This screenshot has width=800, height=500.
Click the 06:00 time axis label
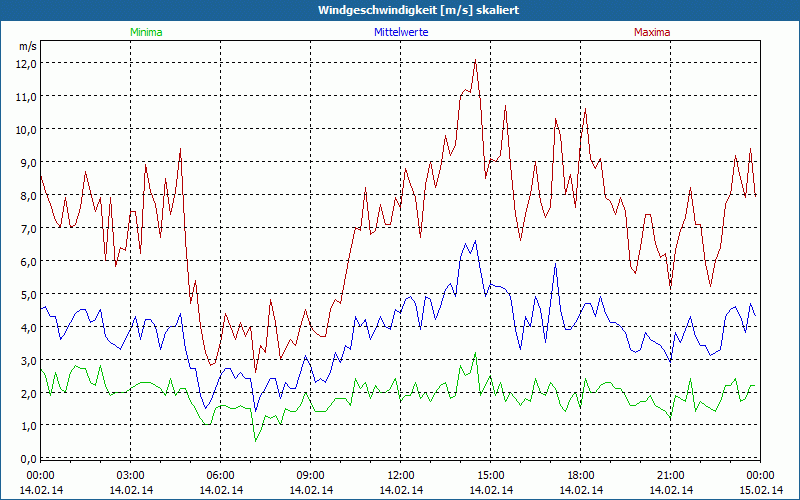coord(221,475)
